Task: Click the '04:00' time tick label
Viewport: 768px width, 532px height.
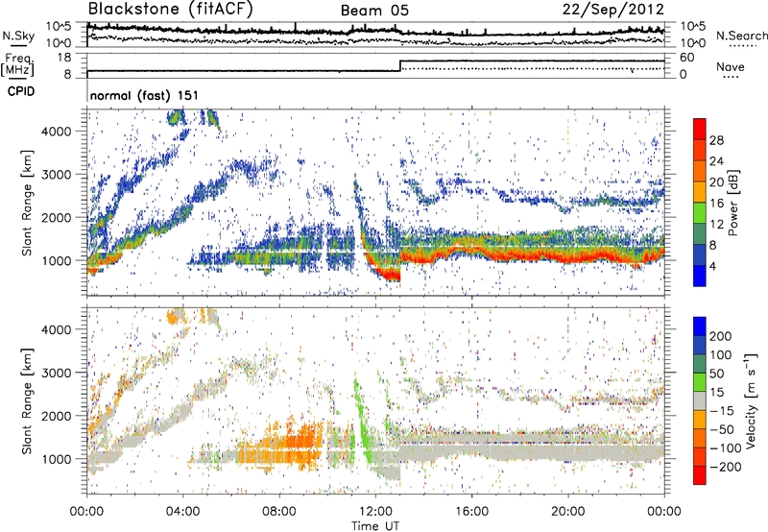Action: (x=182, y=512)
